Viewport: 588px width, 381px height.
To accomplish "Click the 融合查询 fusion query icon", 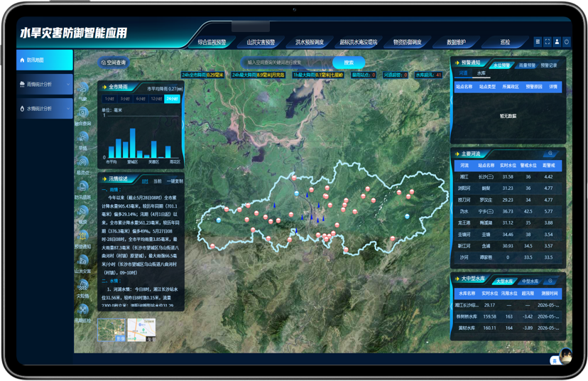I will coord(83,112).
